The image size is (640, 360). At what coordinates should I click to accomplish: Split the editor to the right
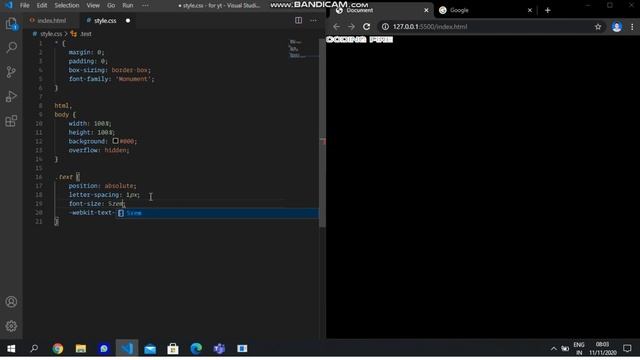(298, 20)
